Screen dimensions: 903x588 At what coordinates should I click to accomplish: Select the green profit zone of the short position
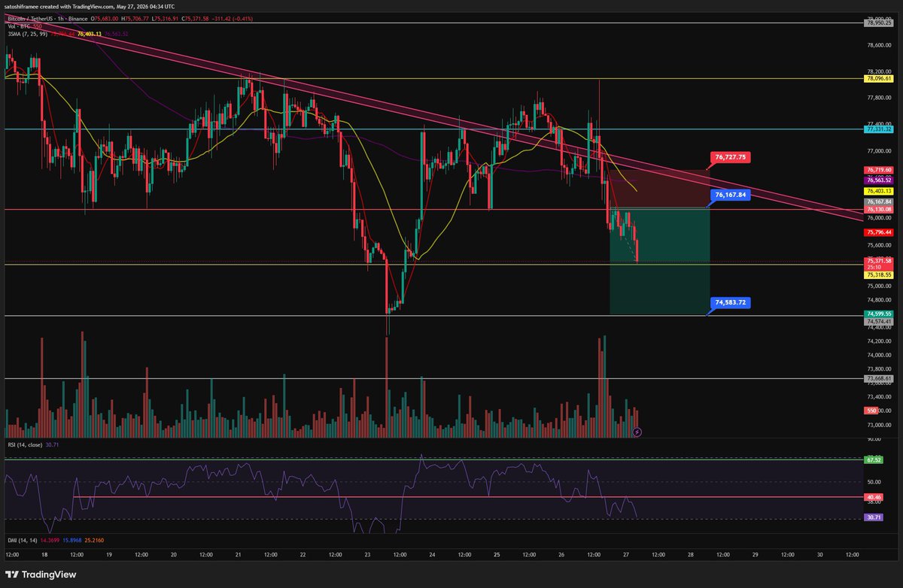(x=659, y=261)
